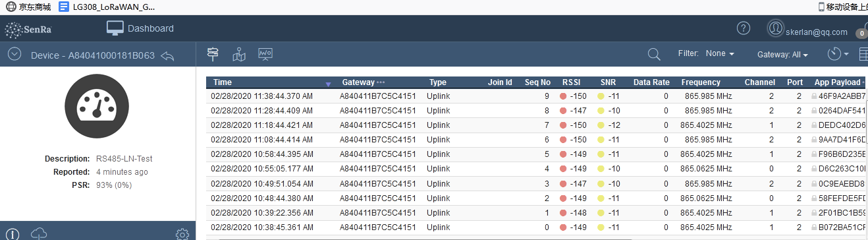Select the Seq No 9 uplink row

(x=537, y=96)
